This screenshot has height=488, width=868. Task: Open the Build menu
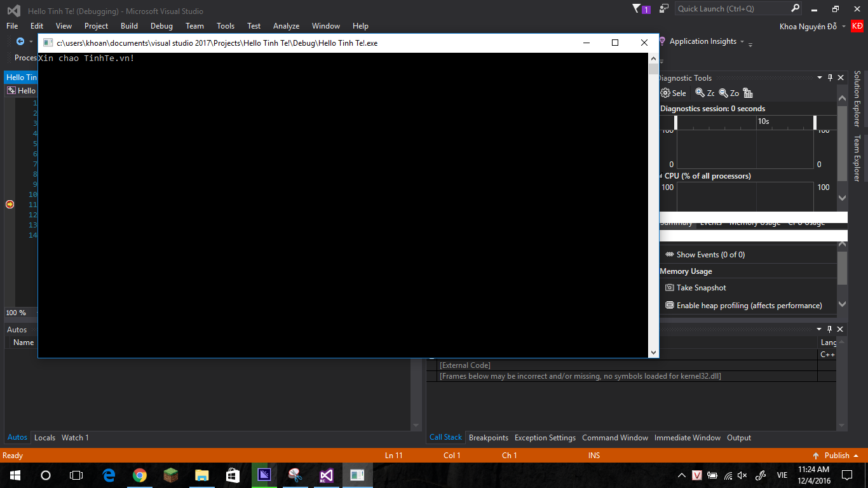[129, 26]
